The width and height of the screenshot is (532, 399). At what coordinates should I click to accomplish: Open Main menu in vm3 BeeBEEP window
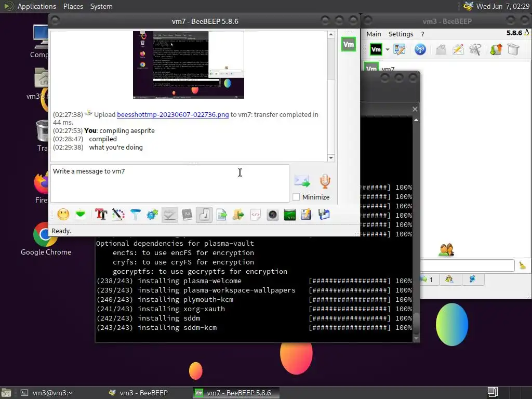pos(374,34)
